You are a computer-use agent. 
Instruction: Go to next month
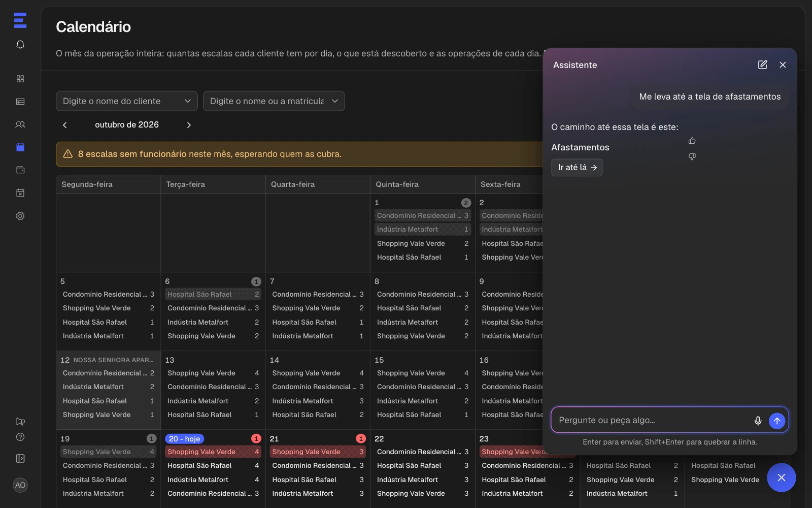(x=189, y=125)
